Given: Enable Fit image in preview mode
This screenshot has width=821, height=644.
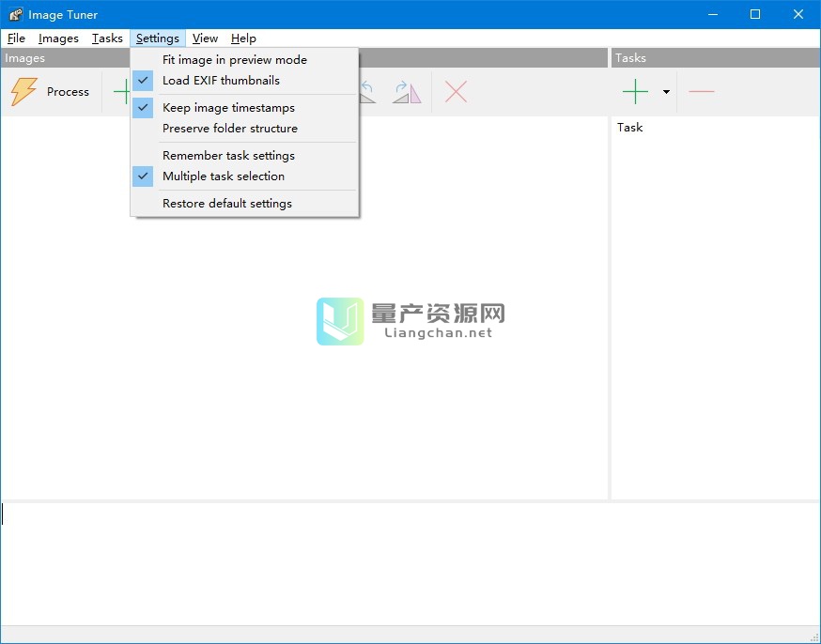Looking at the screenshot, I should click(x=244, y=60).
